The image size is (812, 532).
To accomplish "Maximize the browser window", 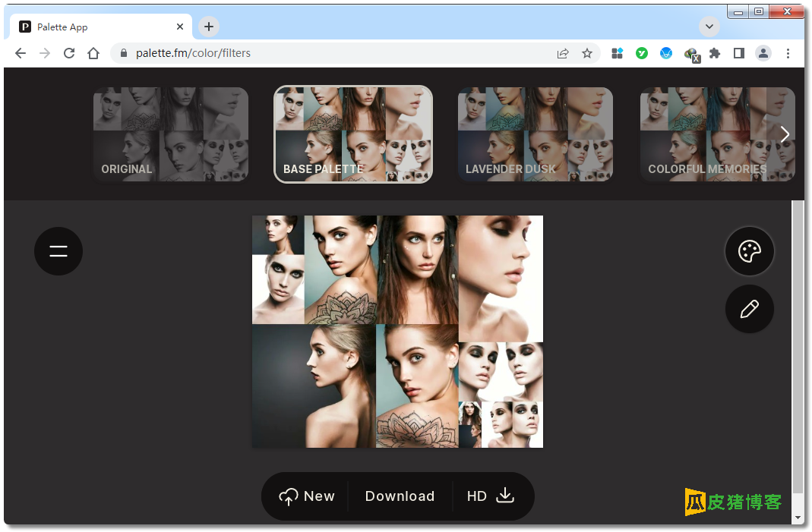I will 759,11.
